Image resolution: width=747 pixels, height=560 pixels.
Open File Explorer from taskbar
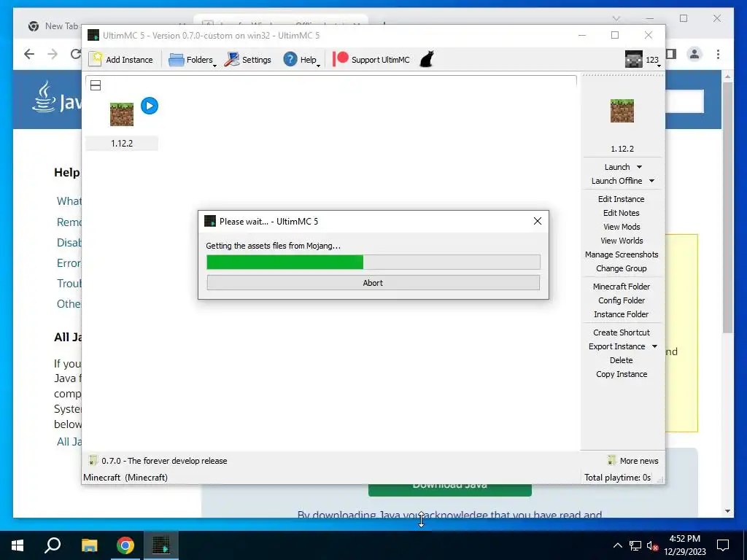[x=89, y=545]
